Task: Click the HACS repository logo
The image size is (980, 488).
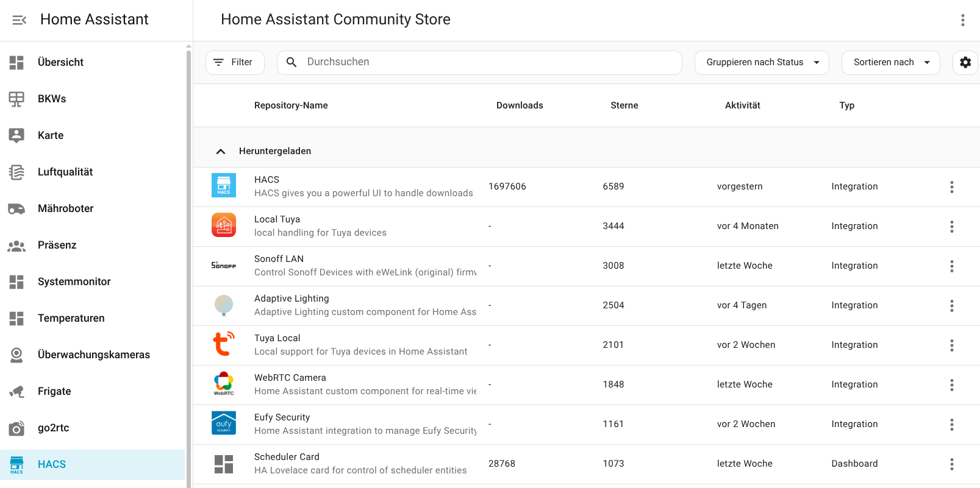Action: 224,185
